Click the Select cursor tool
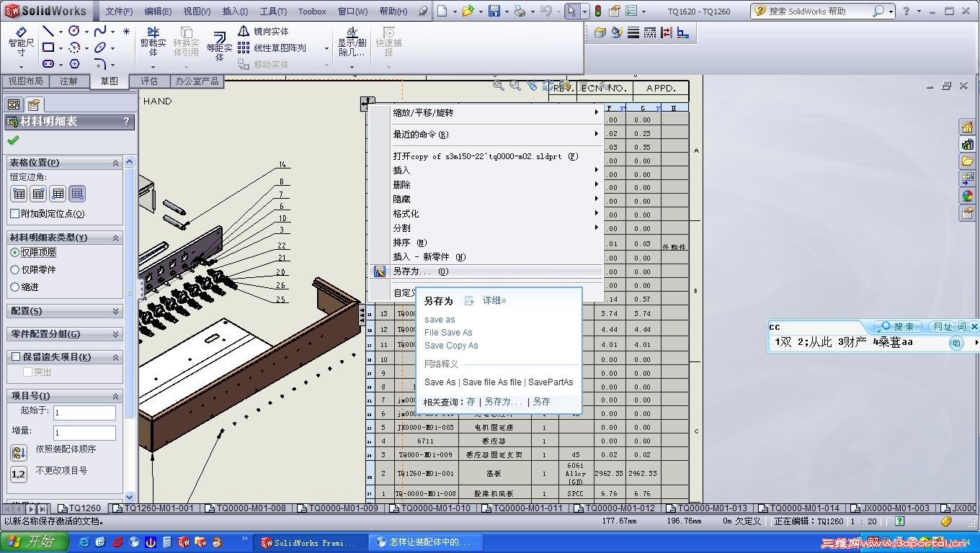This screenshot has height=553, width=980. 571,11
